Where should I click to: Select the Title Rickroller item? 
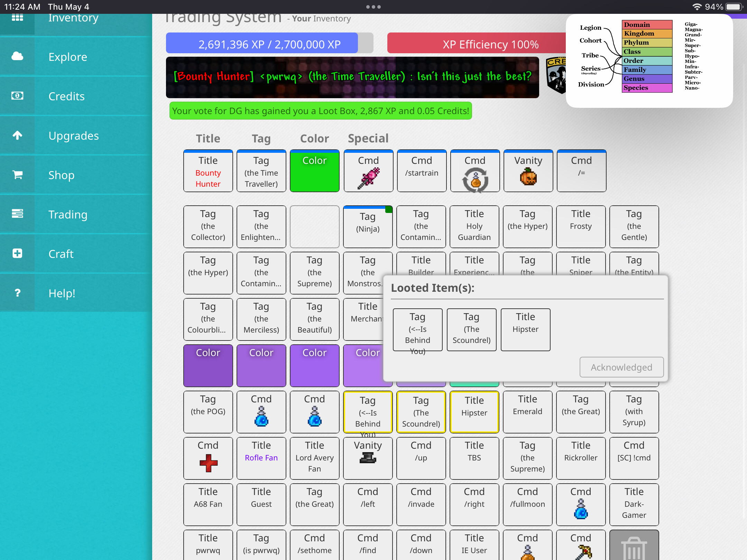(581, 458)
